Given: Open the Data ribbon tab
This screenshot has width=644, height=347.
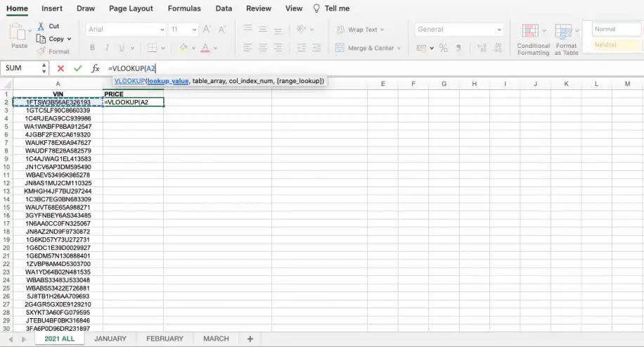Looking at the screenshot, I should pyautogui.click(x=224, y=8).
